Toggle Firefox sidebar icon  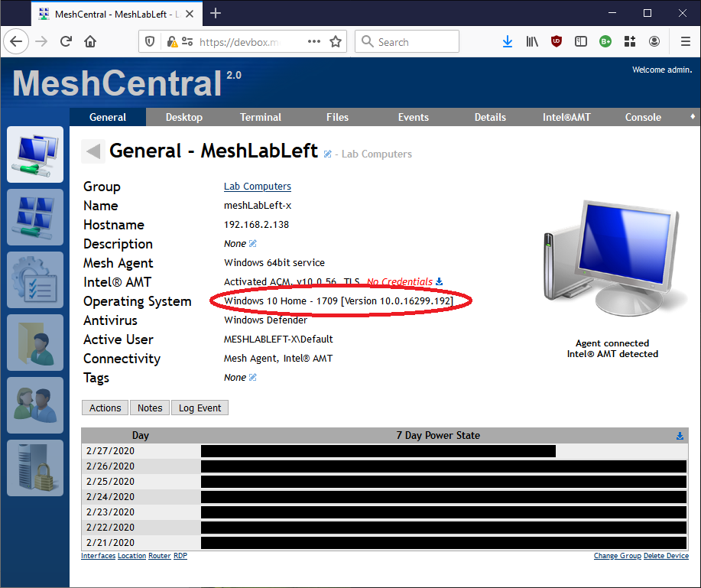581,41
